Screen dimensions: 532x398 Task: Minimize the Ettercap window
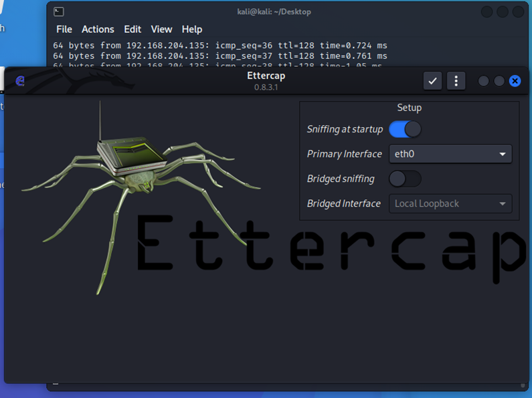pyautogui.click(x=483, y=81)
